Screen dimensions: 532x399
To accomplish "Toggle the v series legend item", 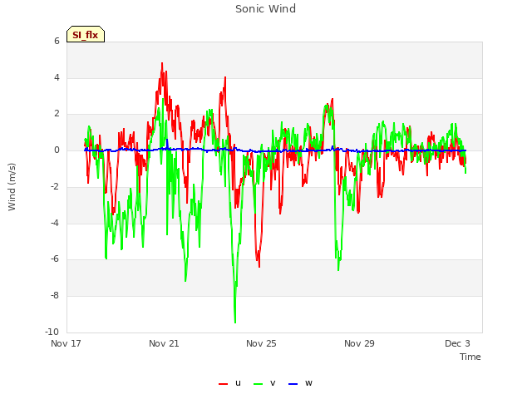I will click(x=264, y=383).
